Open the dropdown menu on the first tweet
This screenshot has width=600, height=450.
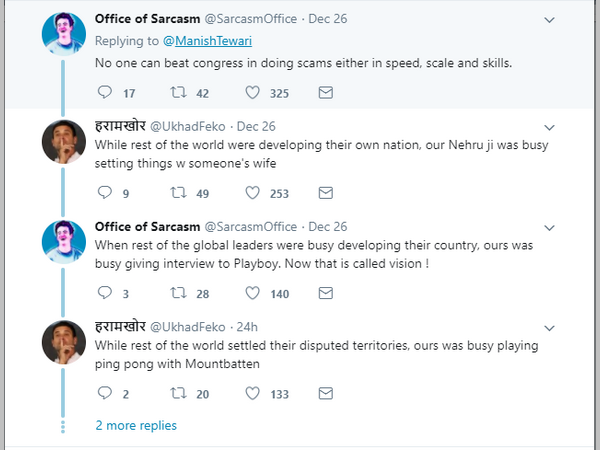[548, 20]
